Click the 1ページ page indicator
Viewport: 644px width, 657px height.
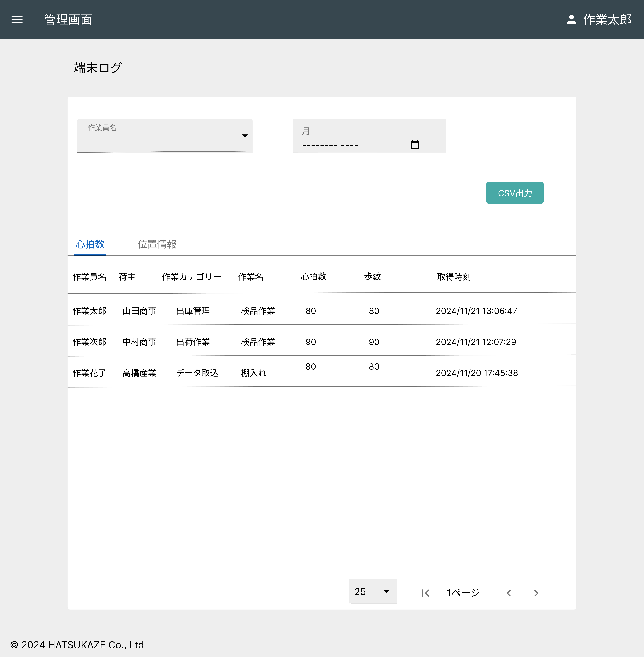click(463, 593)
